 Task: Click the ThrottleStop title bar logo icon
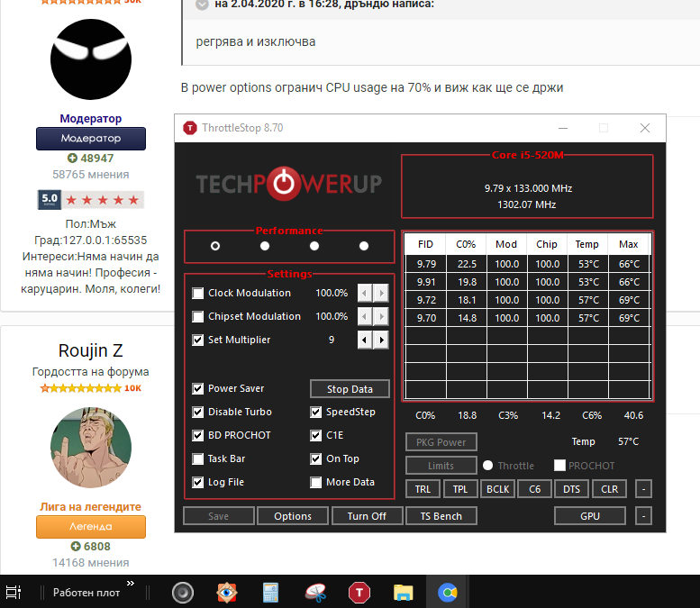(190, 128)
